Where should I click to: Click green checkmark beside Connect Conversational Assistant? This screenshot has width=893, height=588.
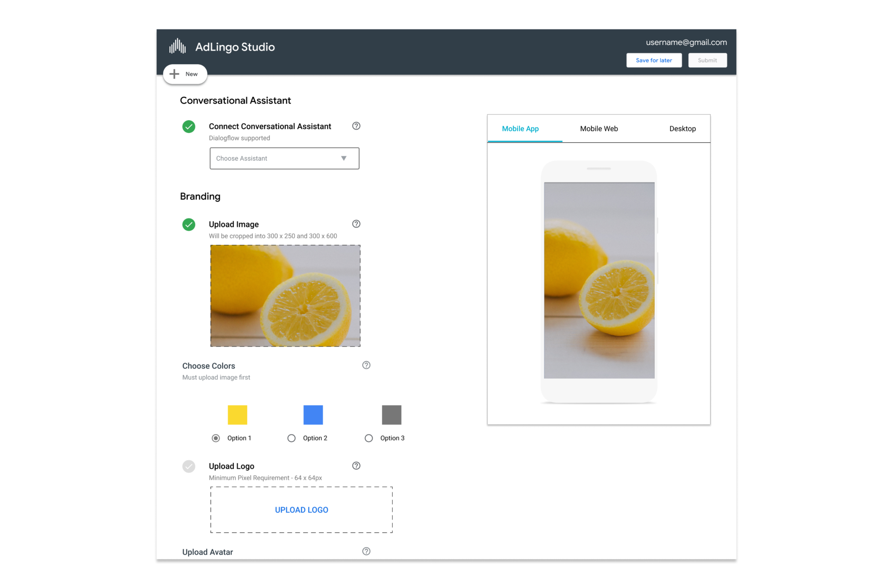click(189, 126)
